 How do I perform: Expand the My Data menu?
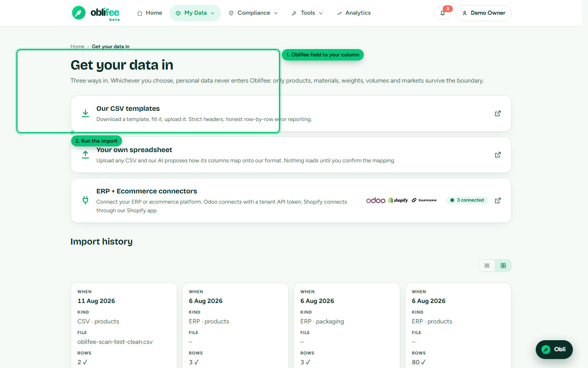[195, 13]
